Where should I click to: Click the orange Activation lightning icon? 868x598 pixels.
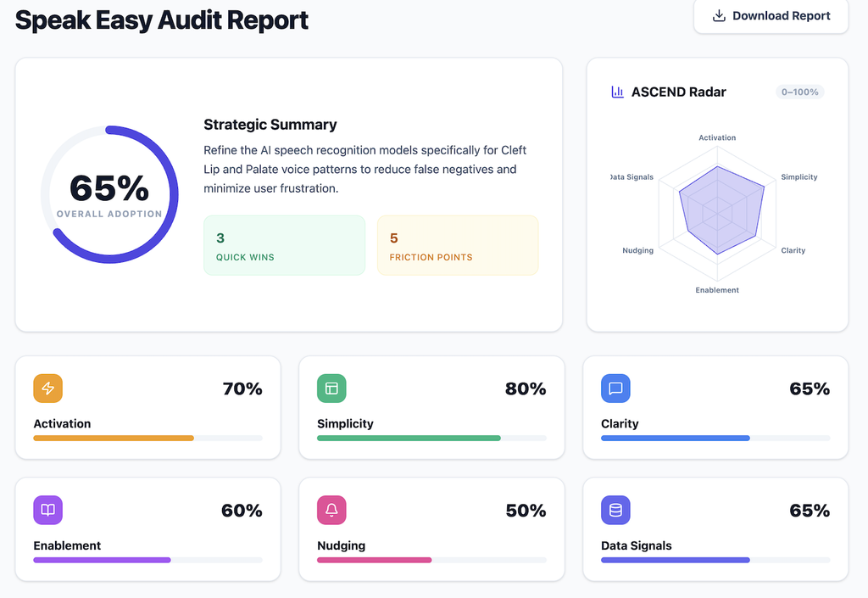[x=47, y=388]
